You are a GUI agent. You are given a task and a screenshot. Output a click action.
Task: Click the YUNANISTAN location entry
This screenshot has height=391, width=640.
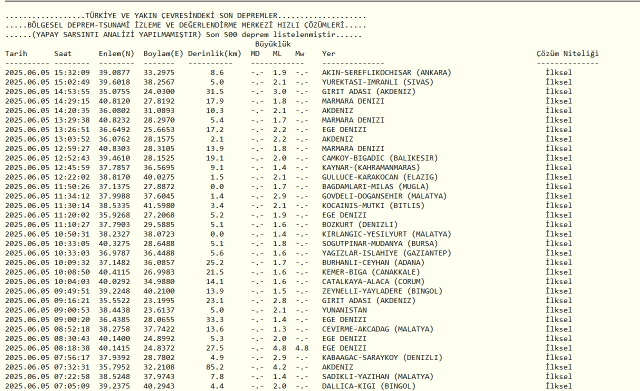pyautogui.click(x=344, y=310)
